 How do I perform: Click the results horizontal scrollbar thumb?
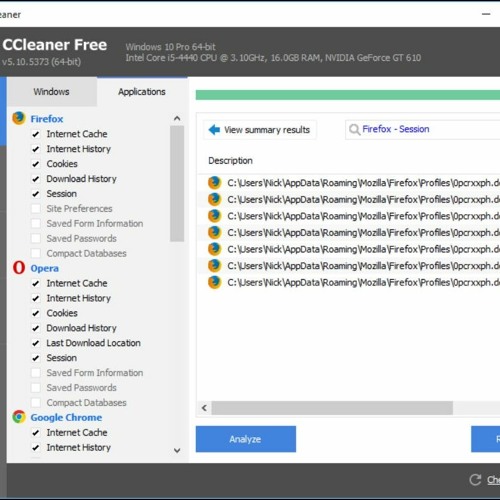coord(332,408)
